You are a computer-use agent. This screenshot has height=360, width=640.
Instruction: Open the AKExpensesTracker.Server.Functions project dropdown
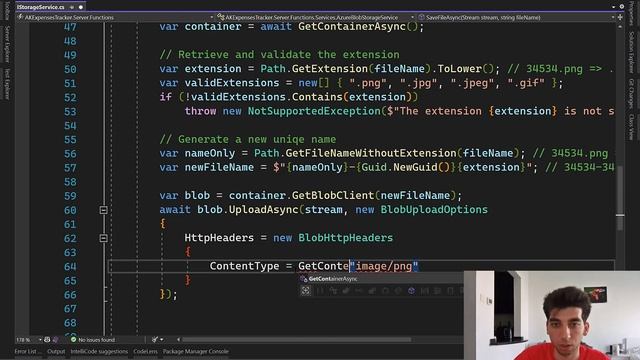click(115, 17)
